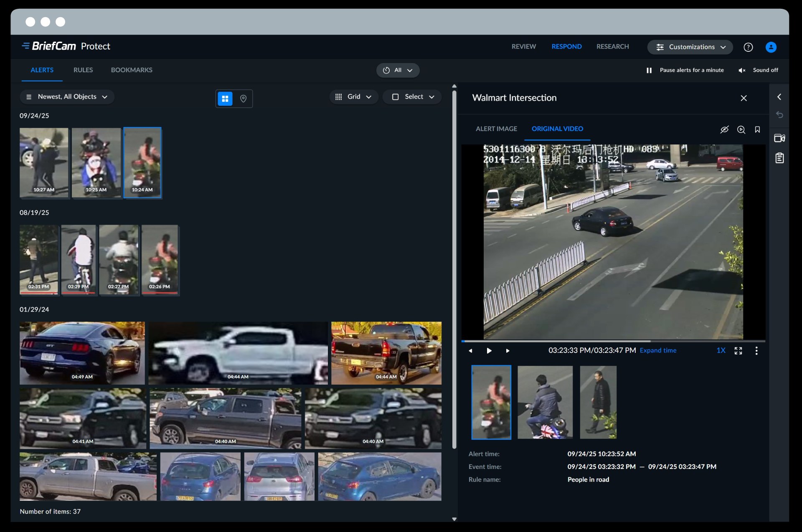The image size is (802, 532).
Task: Open the help question mark icon
Action: tap(748, 47)
